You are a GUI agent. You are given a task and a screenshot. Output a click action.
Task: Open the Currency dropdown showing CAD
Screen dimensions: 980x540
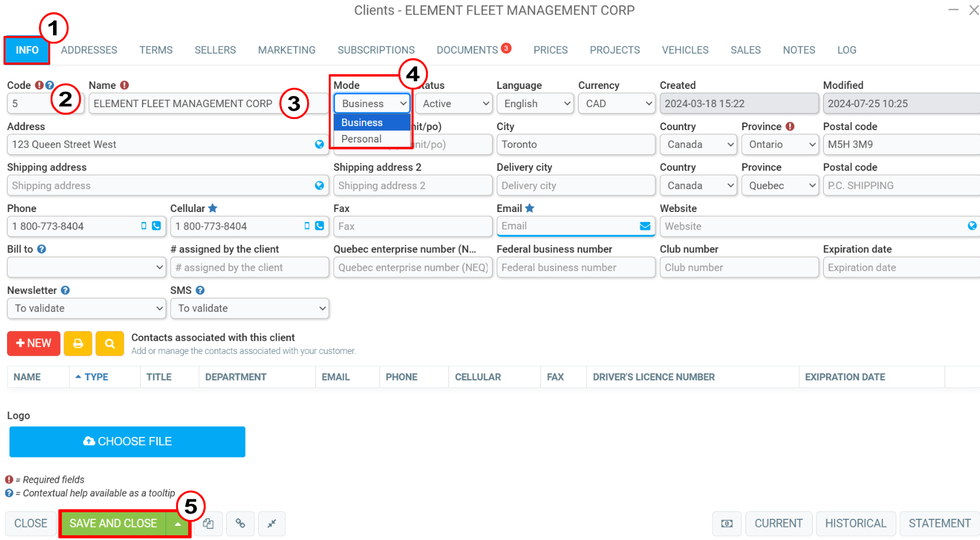coord(616,104)
